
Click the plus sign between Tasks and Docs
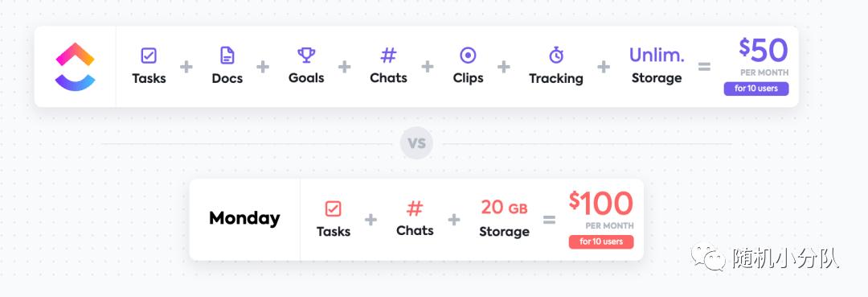click(x=186, y=67)
